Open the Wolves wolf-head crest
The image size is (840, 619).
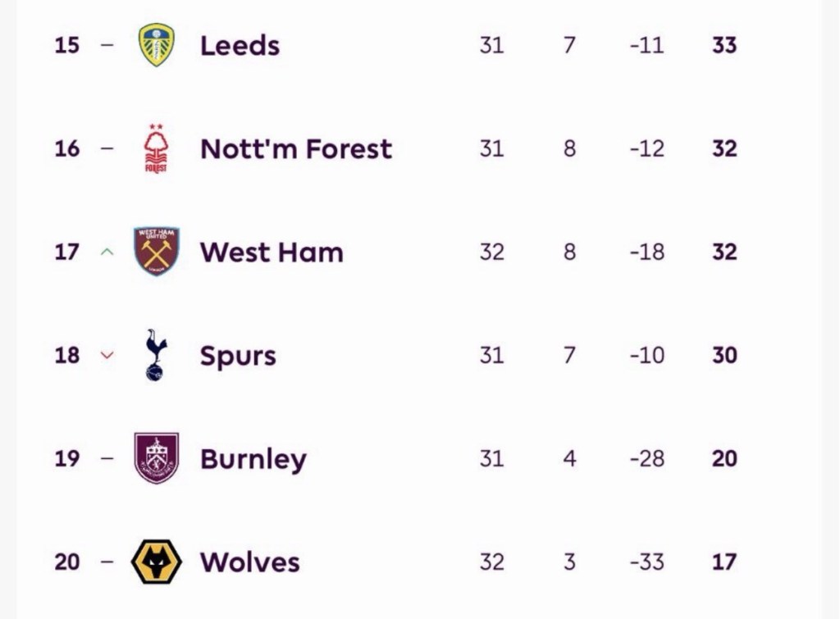pyautogui.click(x=157, y=562)
